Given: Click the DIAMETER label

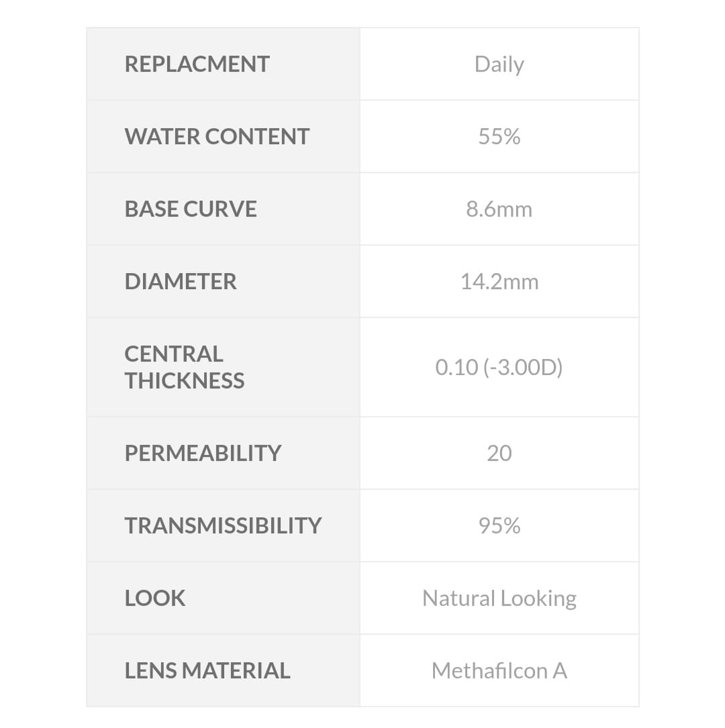Looking at the screenshot, I should point(181,282).
